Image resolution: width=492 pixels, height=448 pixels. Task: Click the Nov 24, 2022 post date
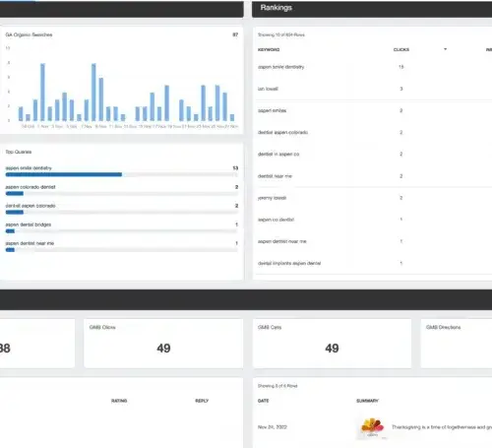click(273, 427)
